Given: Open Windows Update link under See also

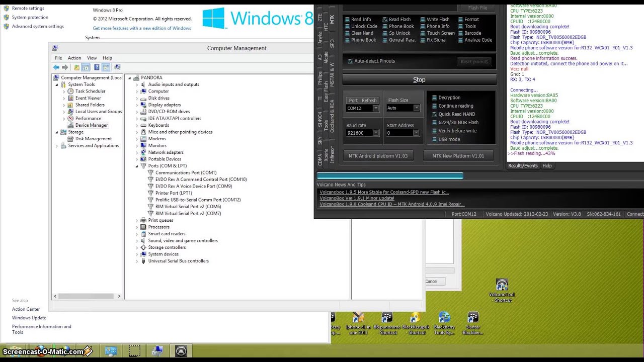Looking at the screenshot, I should click(29, 318).
